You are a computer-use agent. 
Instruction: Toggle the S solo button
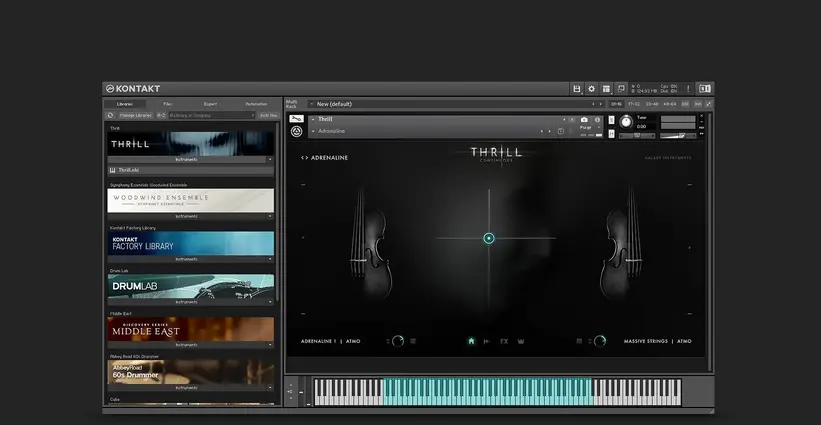[612, 120]
